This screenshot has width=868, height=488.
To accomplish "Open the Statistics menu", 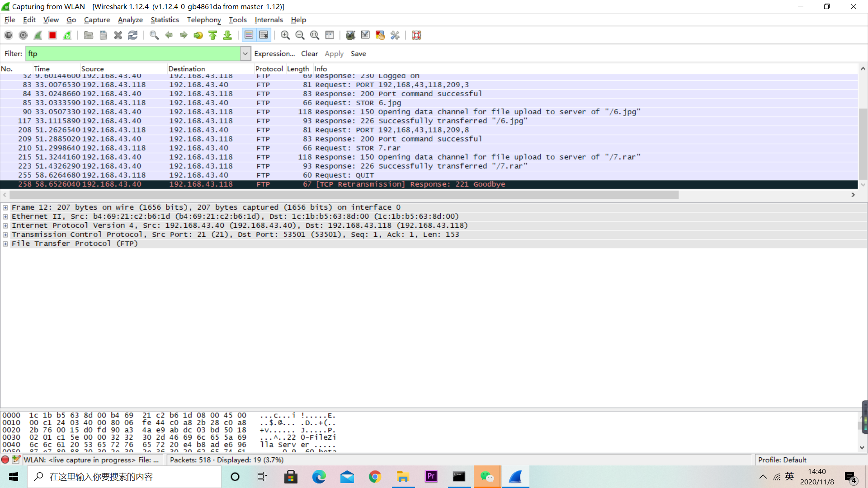I will click(x=165, y=20).
